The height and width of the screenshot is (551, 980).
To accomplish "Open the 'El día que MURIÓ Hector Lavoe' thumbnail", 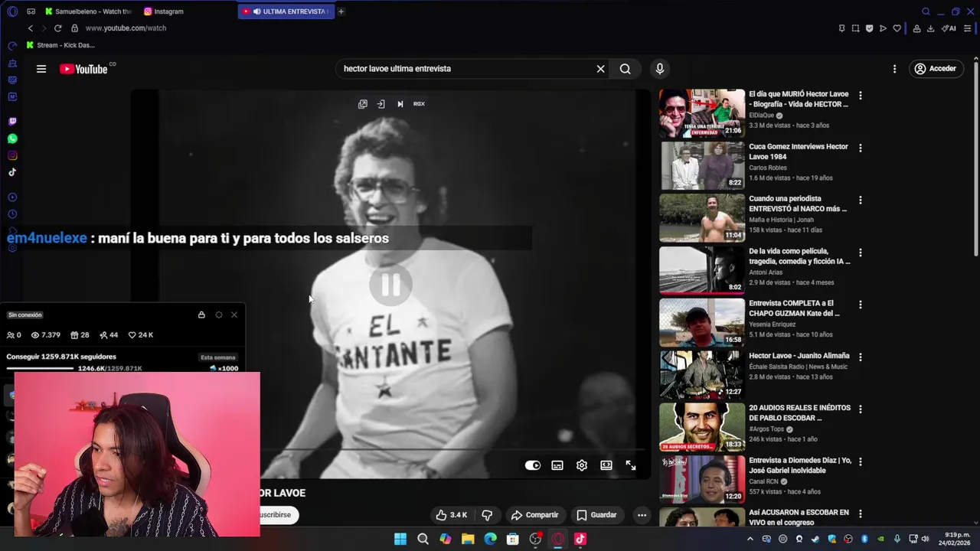I will 702,113.
